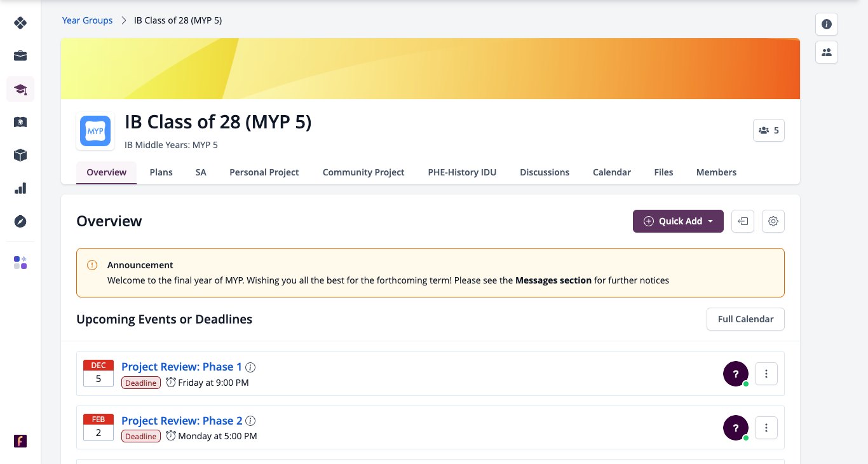This screenshot has width=868, height=464.
Task: Open the PHE-History IDU tab
Action: (462, 172)
